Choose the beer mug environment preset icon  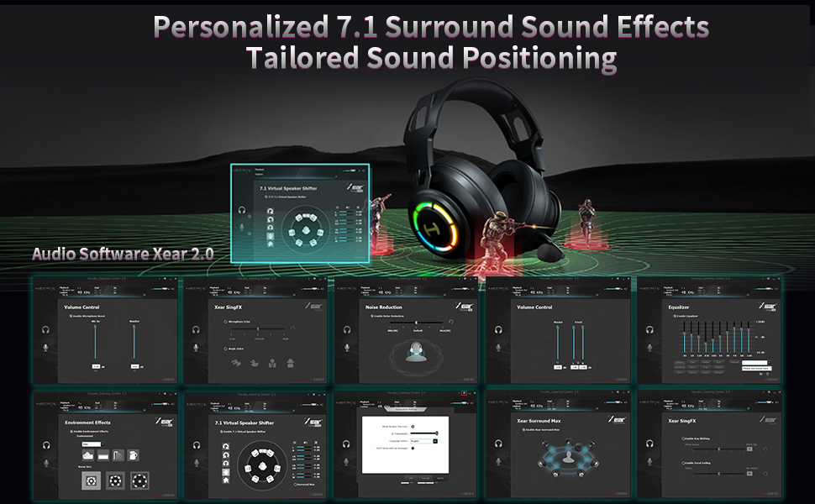[x=133, y=455]
